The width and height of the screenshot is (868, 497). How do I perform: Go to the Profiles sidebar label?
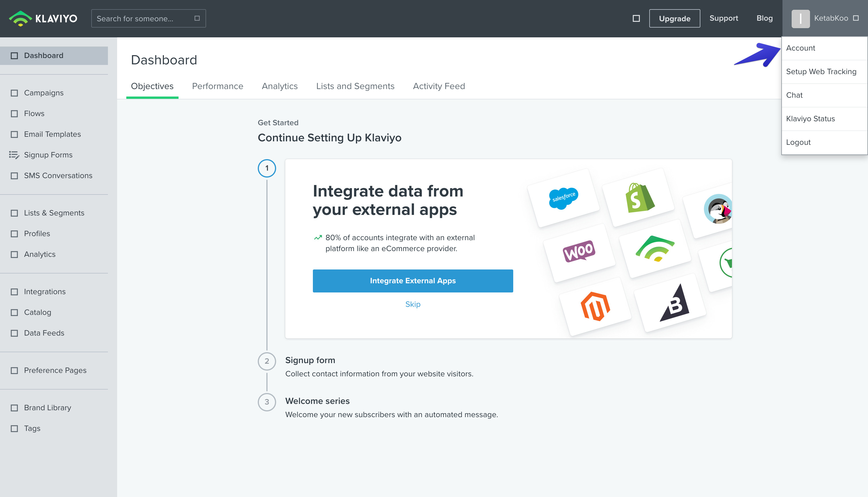[37, 234]
